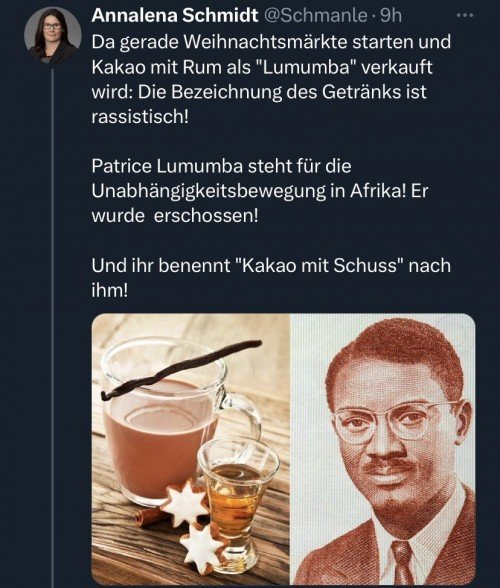Screen dimensions: 500x588
Task: Open the 9h timestamp link
Action: tap(391, 16)
